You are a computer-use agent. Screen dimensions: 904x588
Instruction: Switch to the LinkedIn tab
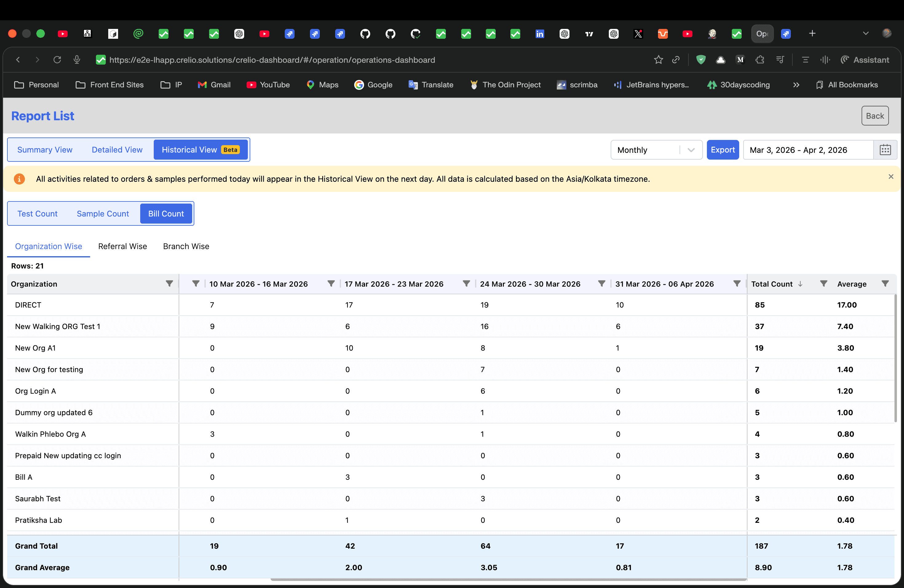click(539, 34)
